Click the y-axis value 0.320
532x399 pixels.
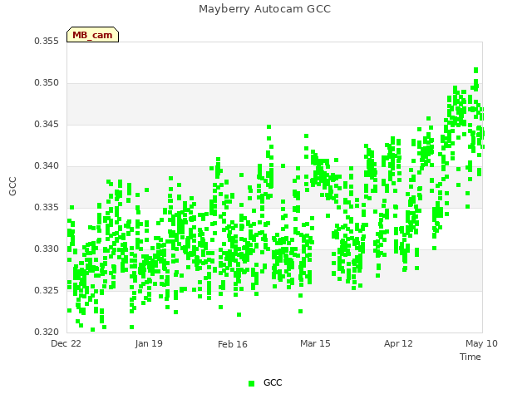tap(47, 332)
